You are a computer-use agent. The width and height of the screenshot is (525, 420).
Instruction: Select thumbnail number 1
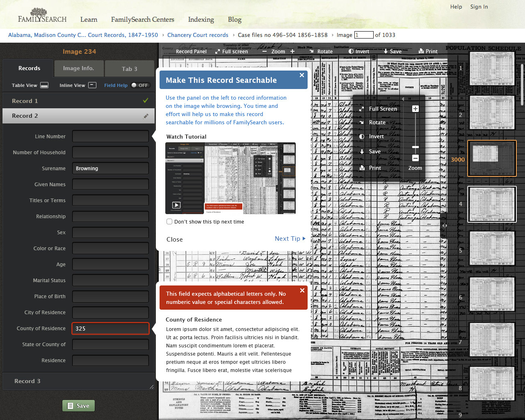point(492,68)
